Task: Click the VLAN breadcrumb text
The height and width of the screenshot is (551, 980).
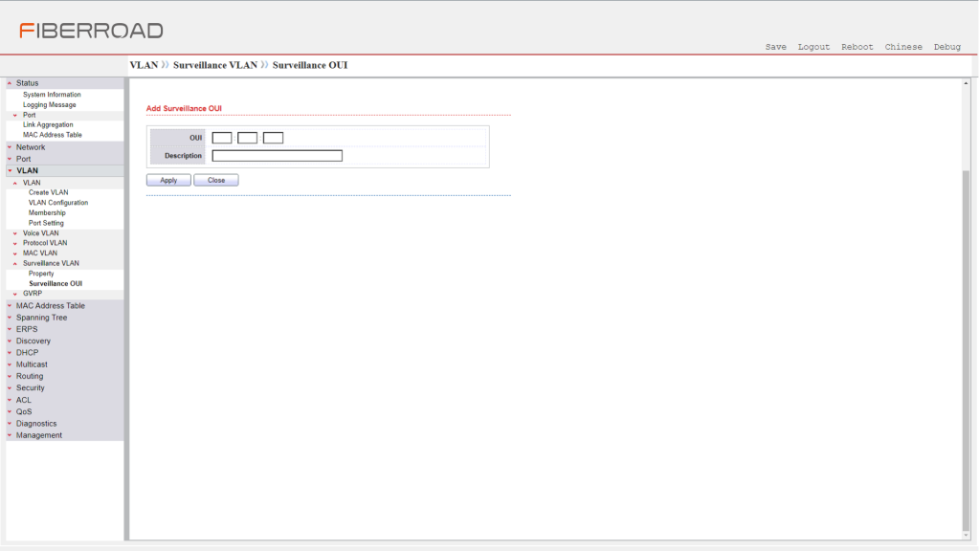Action: coord(144,65)
